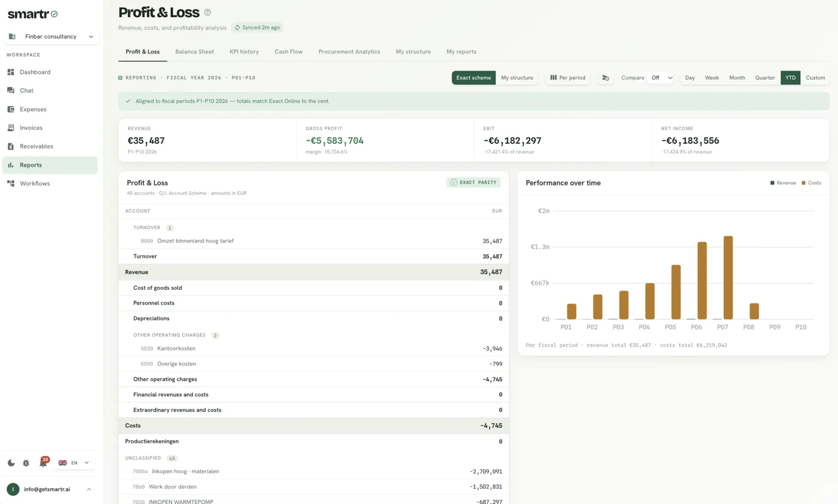Switch to the Balance Sheet tab
838x504 pixels.
[194, 52]
